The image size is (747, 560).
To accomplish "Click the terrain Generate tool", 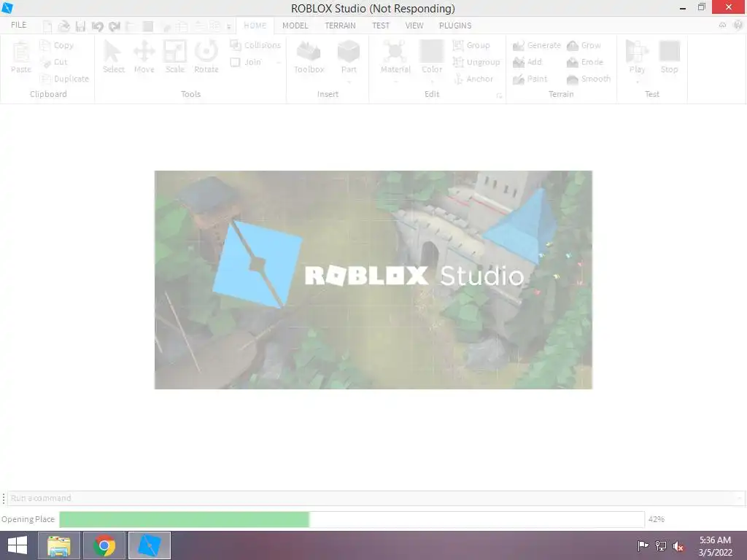I will 537,45.
